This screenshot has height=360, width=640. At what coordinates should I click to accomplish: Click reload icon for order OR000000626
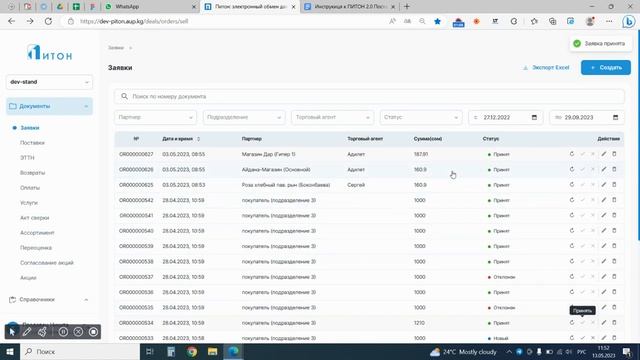(x=572, y=169)
